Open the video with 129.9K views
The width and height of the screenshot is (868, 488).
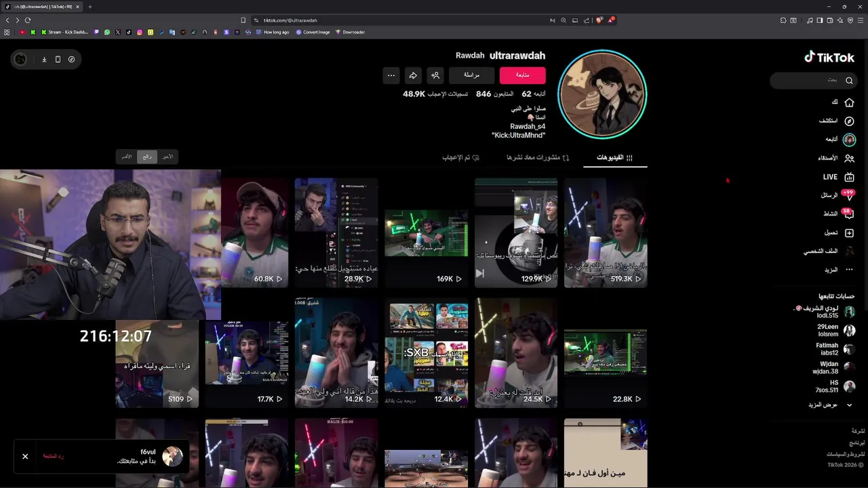(x=516, y=232)
